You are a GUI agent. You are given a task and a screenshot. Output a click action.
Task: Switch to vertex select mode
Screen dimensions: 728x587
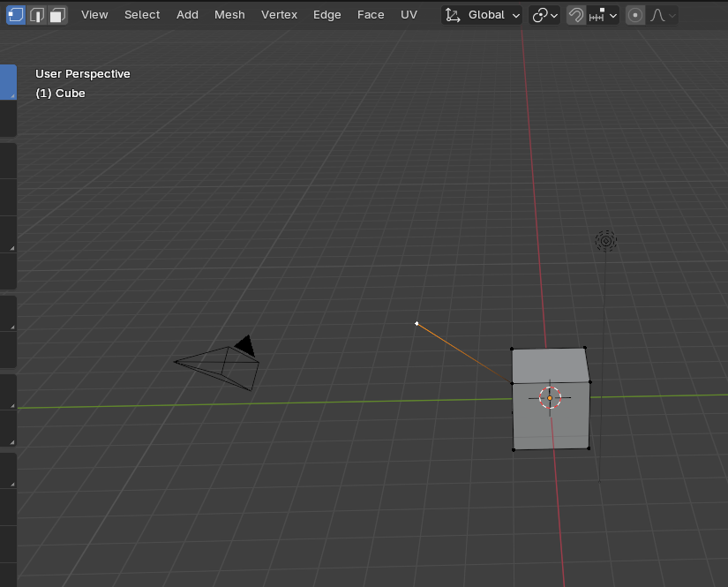tap(16, 15)
